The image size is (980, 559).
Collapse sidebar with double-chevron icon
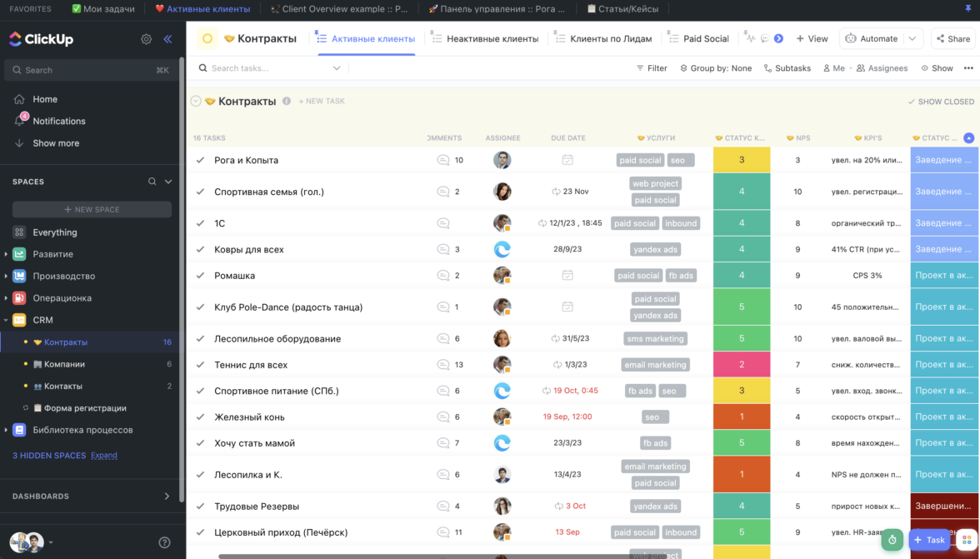(167, 39)
